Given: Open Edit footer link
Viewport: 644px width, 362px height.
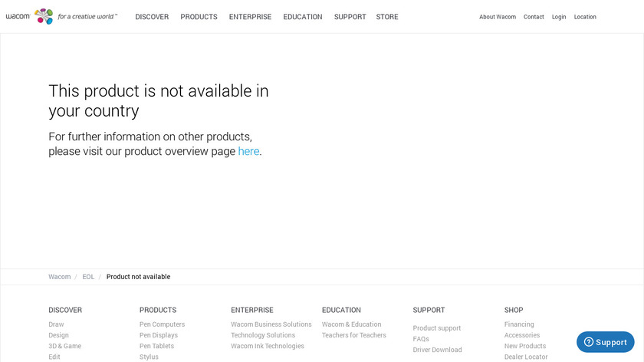Looking at the screenshot, I should point(54,357).
